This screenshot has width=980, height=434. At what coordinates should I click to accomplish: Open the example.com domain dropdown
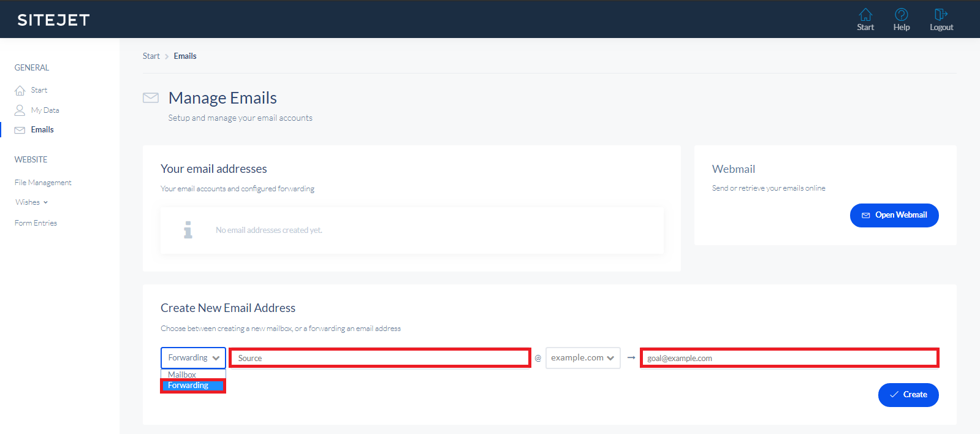[582, 358]
